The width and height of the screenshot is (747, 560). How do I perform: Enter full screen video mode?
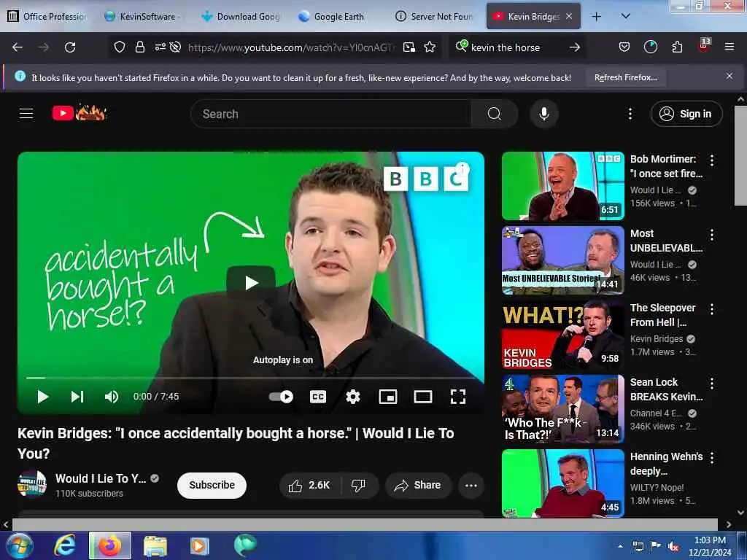click(458, 397)
